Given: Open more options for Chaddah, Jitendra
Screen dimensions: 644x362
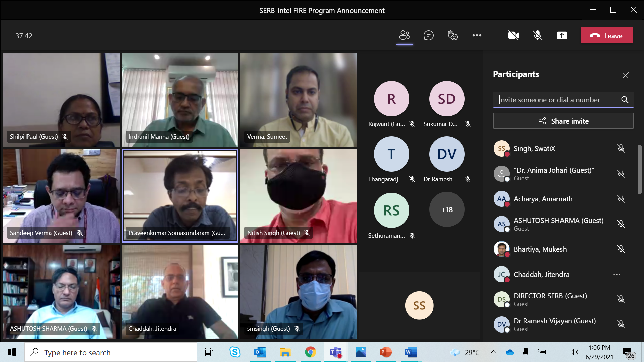Looking at the screenshot, I should click(x=616, y=274).
